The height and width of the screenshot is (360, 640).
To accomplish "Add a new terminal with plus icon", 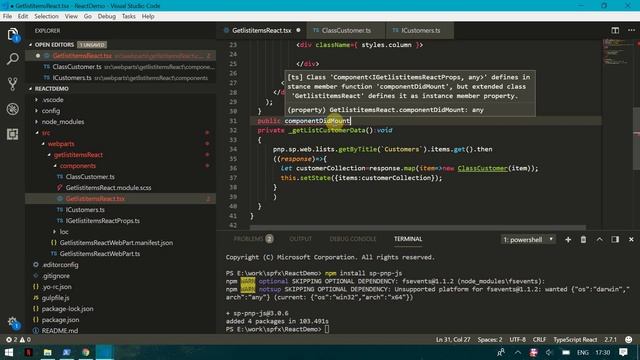I will [x=568, y=240].
